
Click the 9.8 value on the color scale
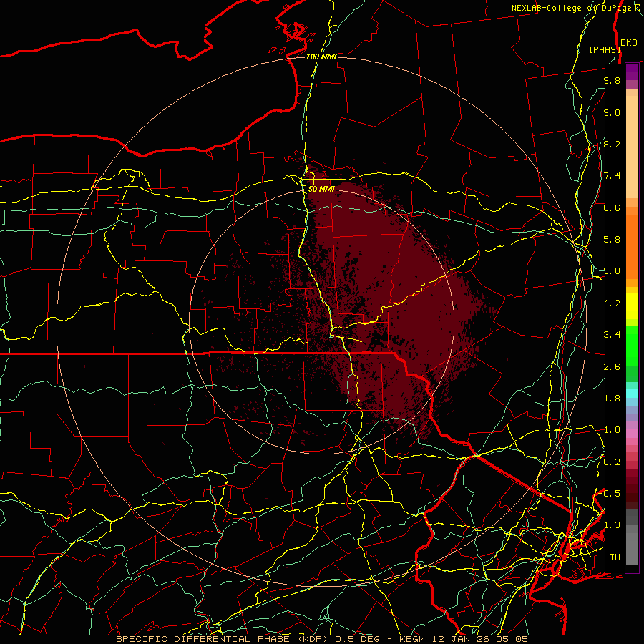click(612, 80)
